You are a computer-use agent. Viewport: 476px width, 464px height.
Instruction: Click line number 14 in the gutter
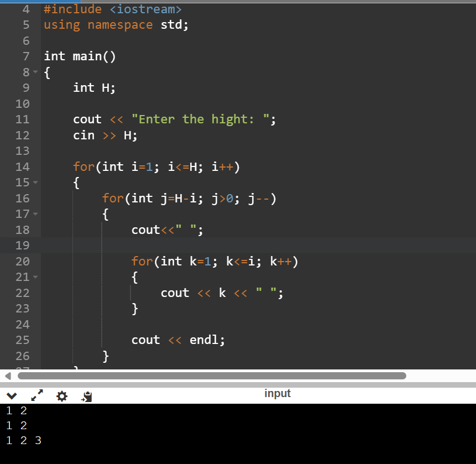(x=22, y=166)
